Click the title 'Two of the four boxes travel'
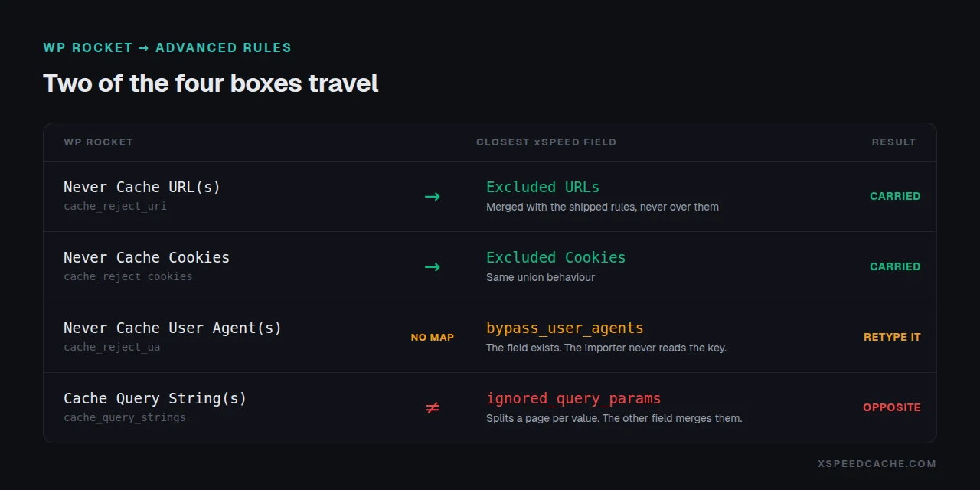980x490 pixels. (x=211, y=83)
